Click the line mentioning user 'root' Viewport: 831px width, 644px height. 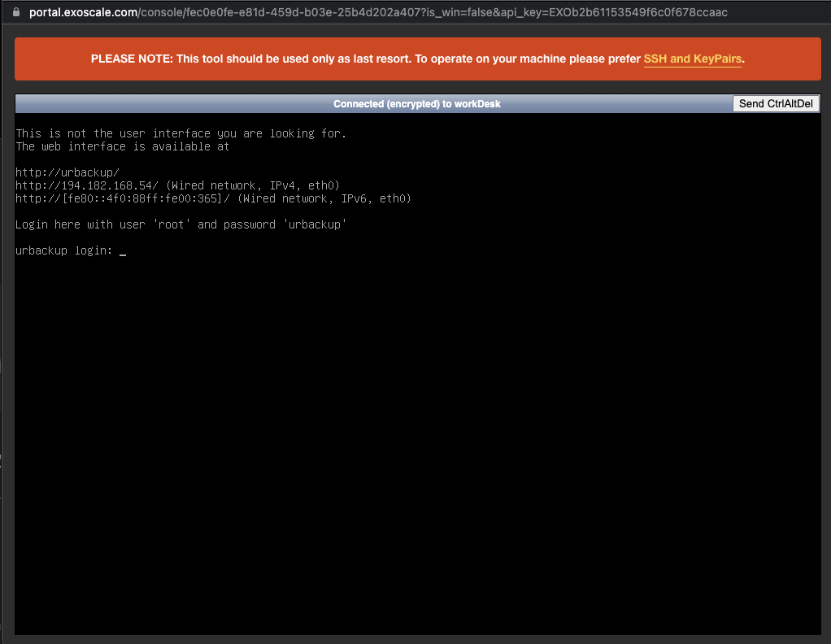181,224
